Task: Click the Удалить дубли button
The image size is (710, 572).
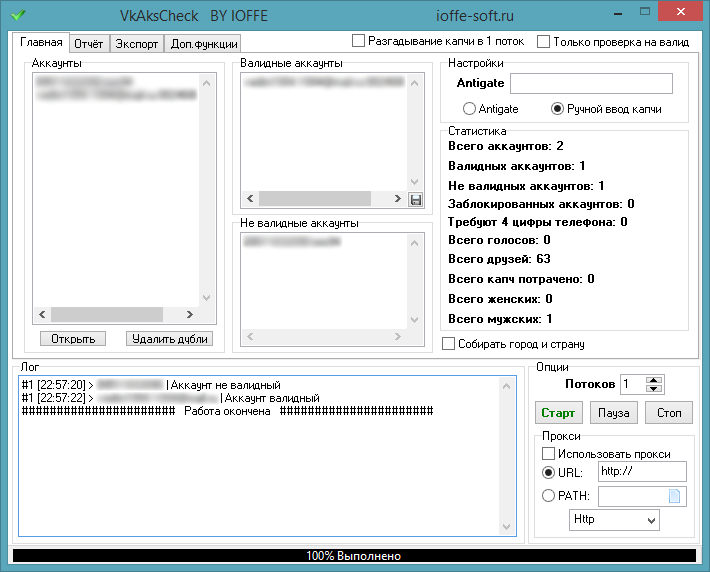Action: (169, 339)
